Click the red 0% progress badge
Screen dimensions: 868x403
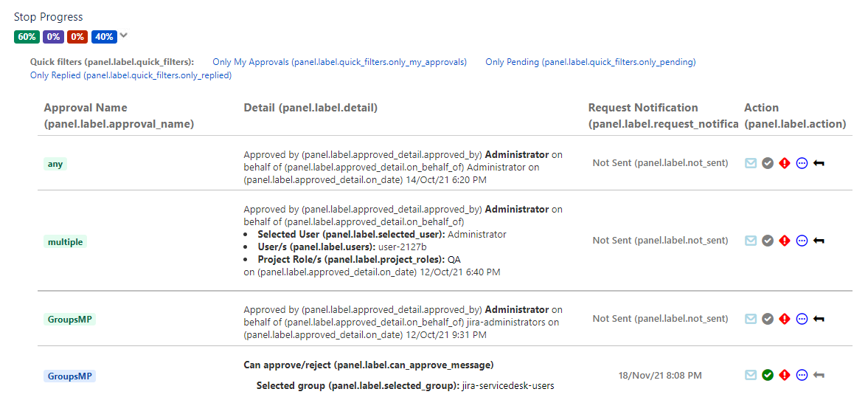pos(77,36)
